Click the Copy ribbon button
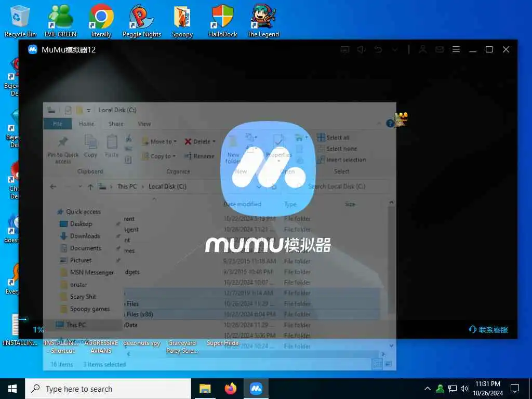The image size is (532, 399). [x=90, y=147]
